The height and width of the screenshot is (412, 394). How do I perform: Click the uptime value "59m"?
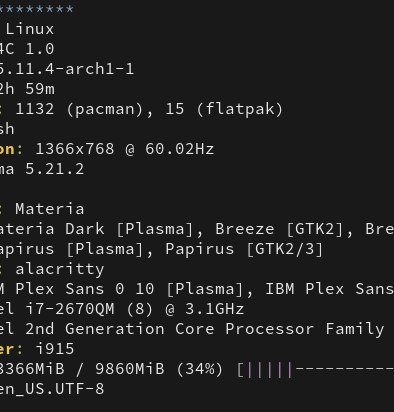click(40, 89)
